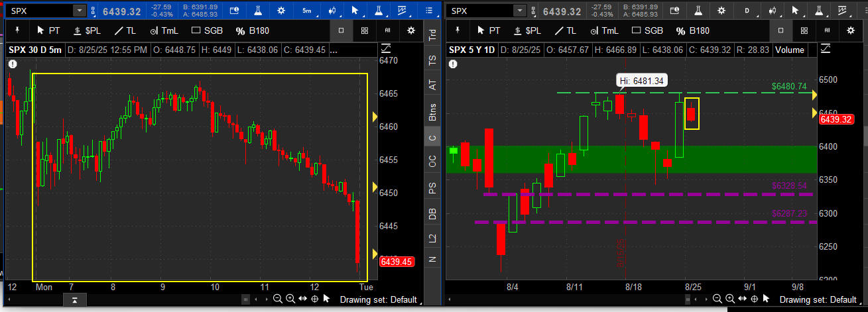Image resolution: width=868 pixels, height=312 pixels.
Task: Open chart style candle menu on right chart
Action: 773,11
